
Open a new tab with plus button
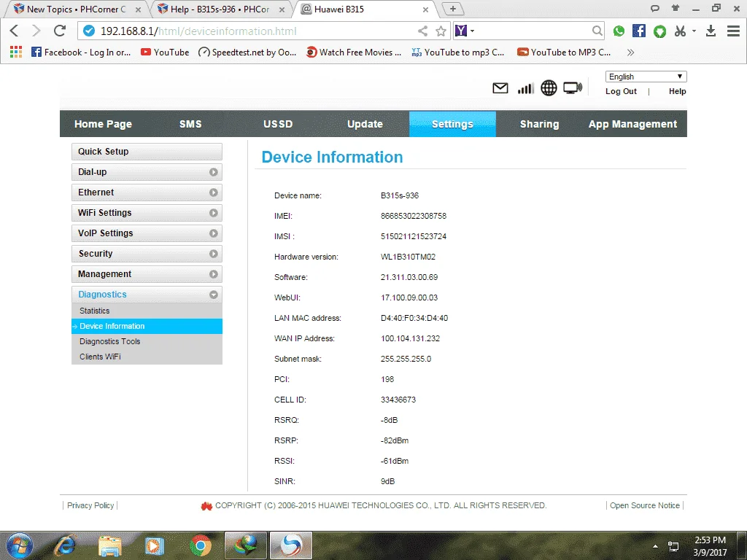pos(452,9)
